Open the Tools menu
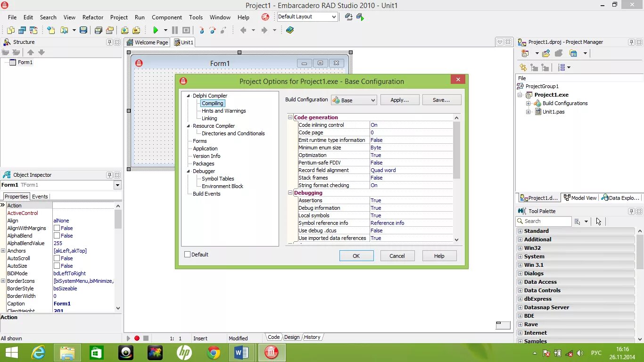644x362 pixels. 196,17
